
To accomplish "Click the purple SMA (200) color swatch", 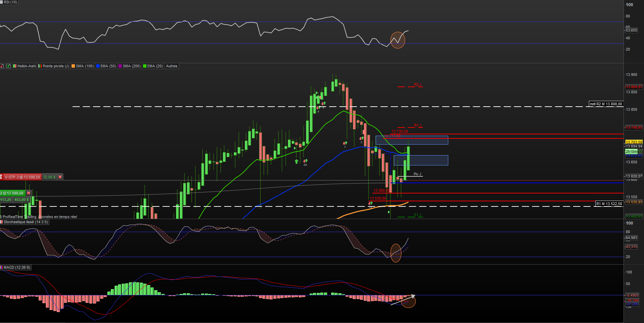I will [120, 66].
